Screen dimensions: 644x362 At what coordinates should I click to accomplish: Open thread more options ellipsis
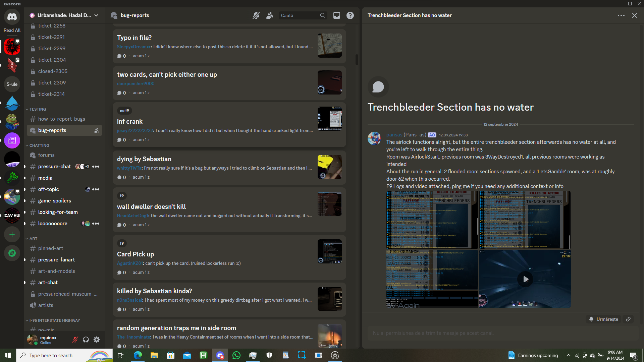coord(621,15)
